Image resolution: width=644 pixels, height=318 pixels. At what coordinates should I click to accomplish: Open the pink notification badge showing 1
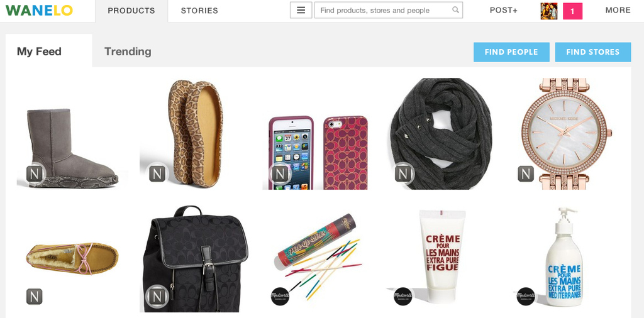pos(572,11)
